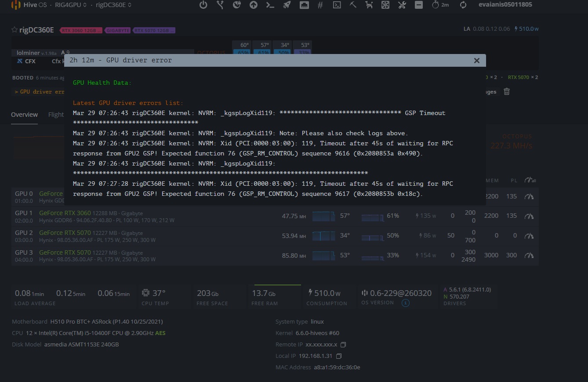Screen dimensions: 588x382
Task: Open tuning gauge for GPU 3 RTX 5070
Action: [x=529, y=255]
